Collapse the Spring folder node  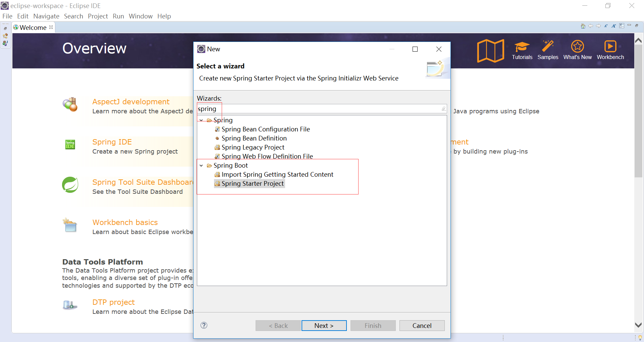tap(201, 120)
